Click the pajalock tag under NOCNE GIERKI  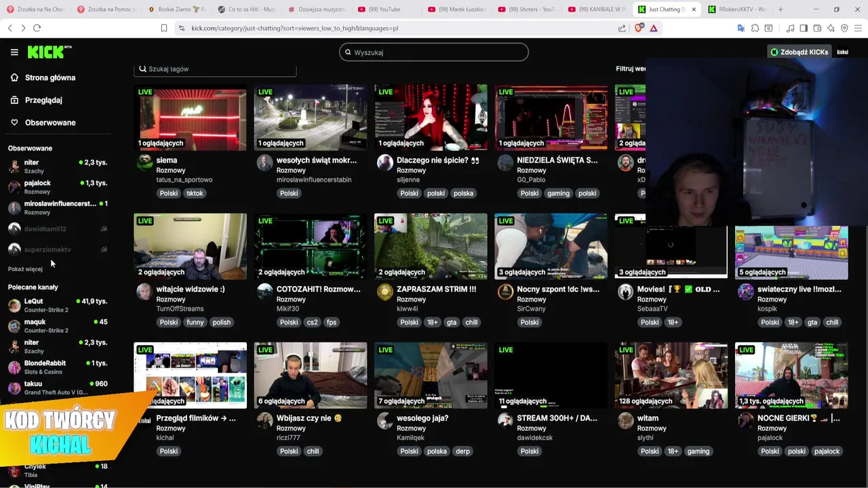[x=827, y=451]
